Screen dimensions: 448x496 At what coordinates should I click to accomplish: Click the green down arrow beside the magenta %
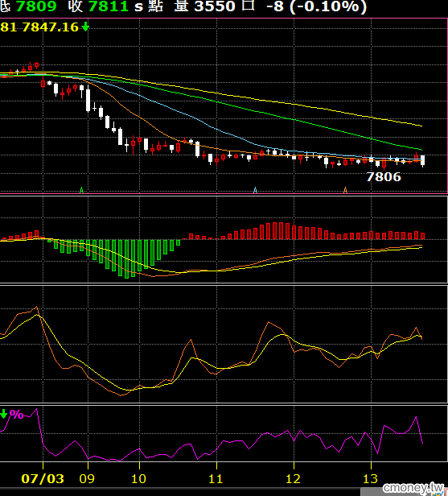pos(4,414)
